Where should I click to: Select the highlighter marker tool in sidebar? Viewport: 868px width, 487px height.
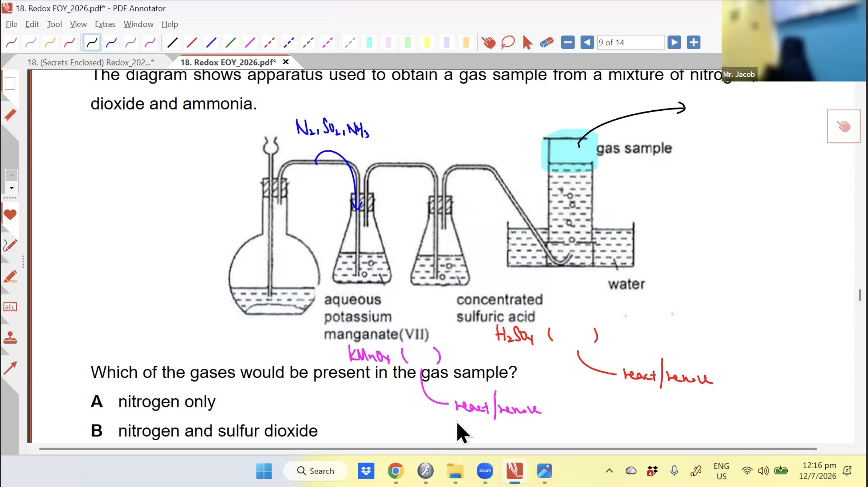click(x=10, y=277)
